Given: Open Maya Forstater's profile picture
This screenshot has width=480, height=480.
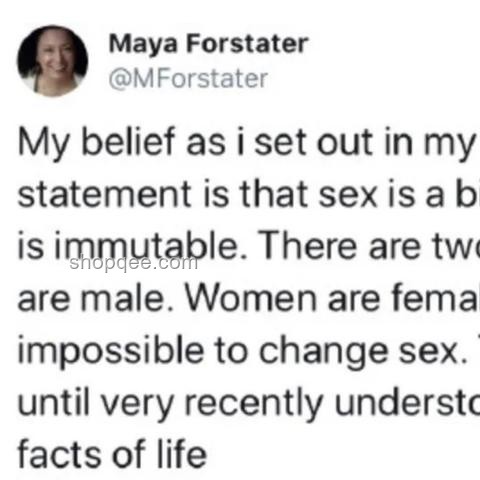Looking at the screenshot, I should point(53,61).
